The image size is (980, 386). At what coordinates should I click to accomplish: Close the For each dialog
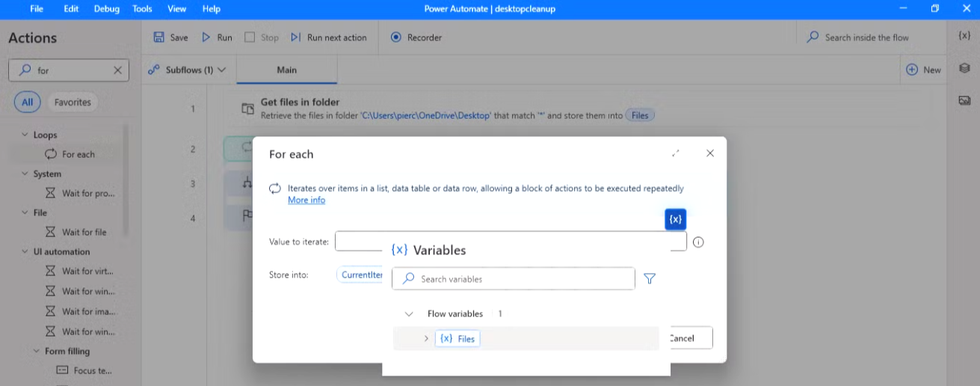pyautogui.click(x=710, y=153)
